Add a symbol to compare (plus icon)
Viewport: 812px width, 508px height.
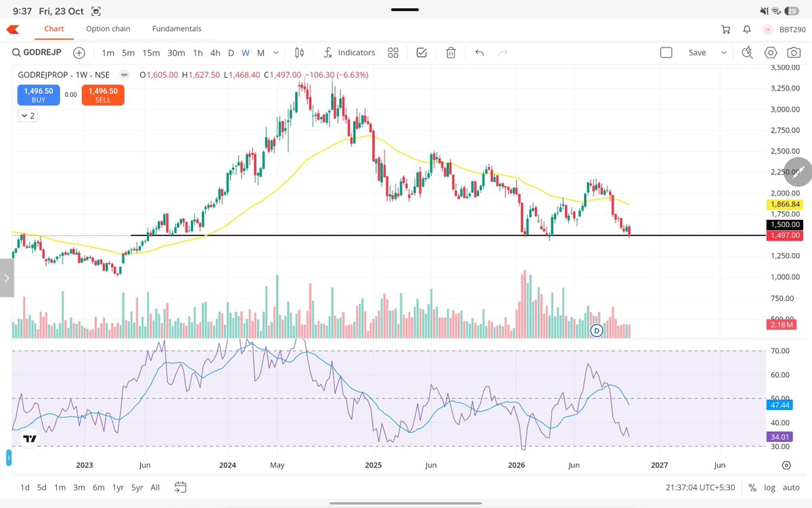click(79, 53)
